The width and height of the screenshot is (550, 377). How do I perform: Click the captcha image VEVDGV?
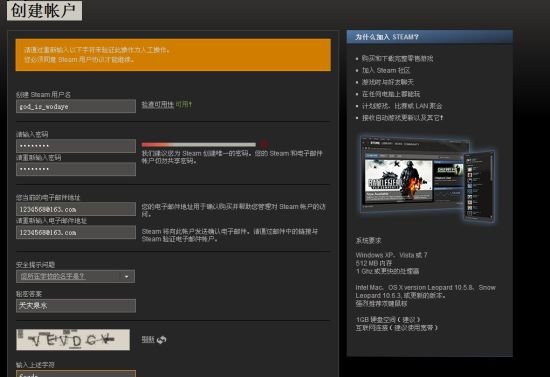73,339
